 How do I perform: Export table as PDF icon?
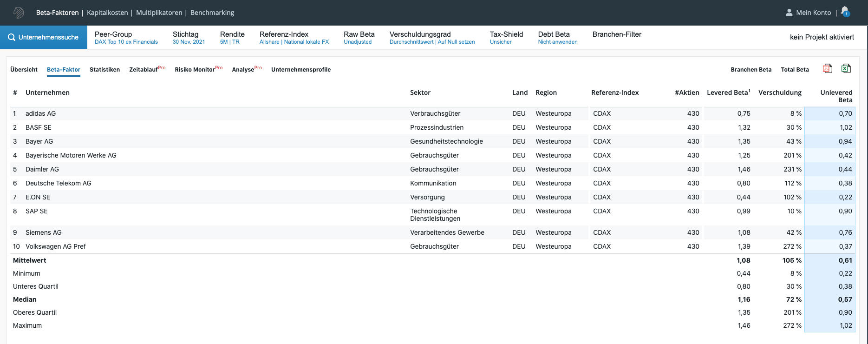827,69
